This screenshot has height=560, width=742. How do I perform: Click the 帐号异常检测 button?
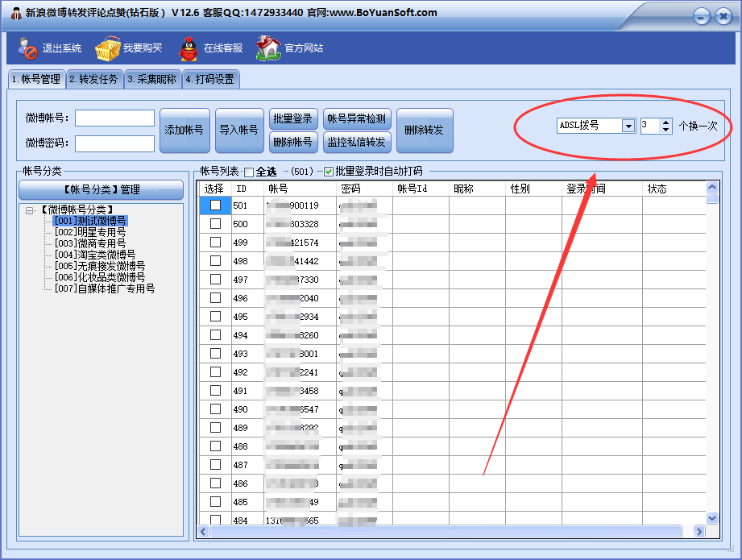click(x=357, y=118)
